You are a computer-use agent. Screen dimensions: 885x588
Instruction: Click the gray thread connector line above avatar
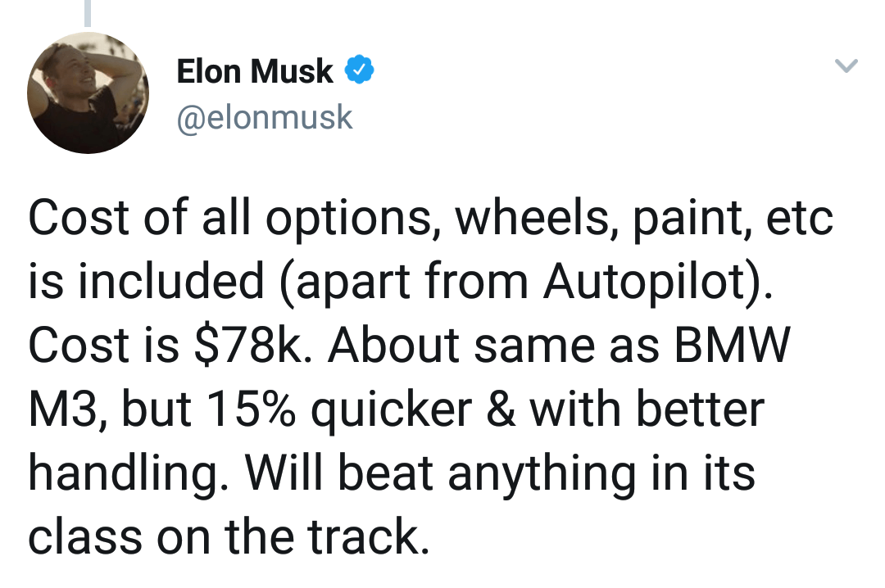coord(88,13)
